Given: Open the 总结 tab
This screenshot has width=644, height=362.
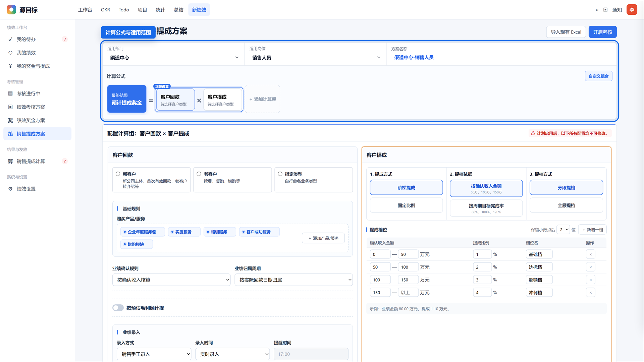Looking at the screenshot, I should tap(178, 10).
